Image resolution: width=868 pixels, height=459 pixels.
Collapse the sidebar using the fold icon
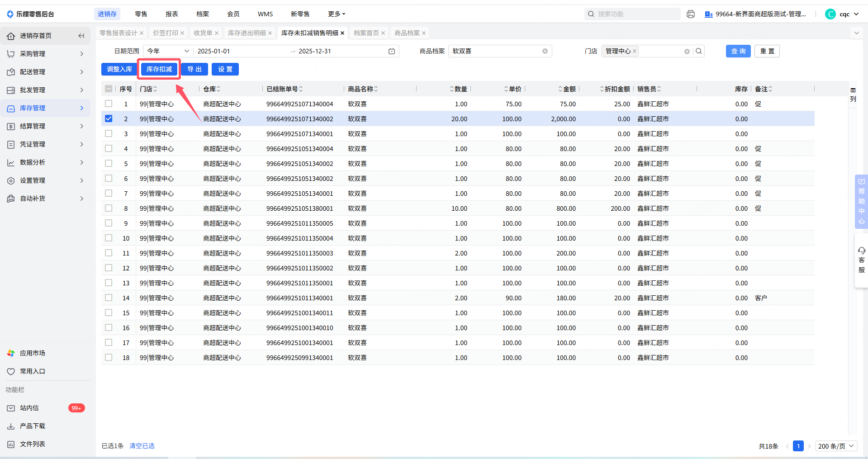click(81, 36)
